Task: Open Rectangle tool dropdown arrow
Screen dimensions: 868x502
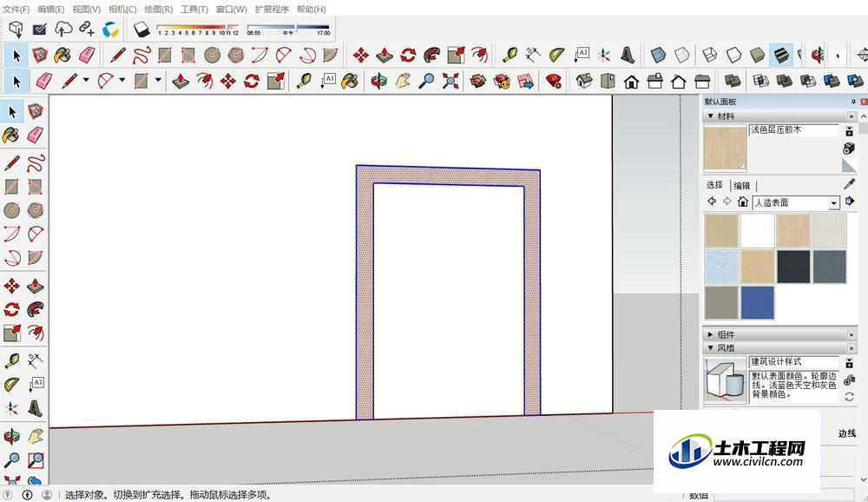Action: pos(158,81)
